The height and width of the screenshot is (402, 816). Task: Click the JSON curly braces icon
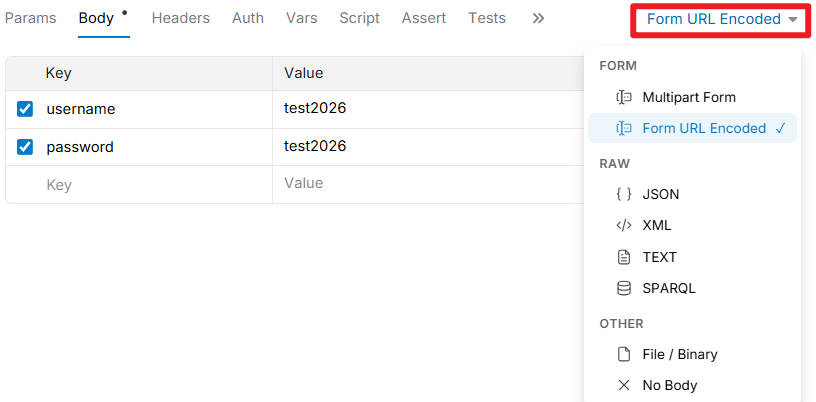coord(623,194)
